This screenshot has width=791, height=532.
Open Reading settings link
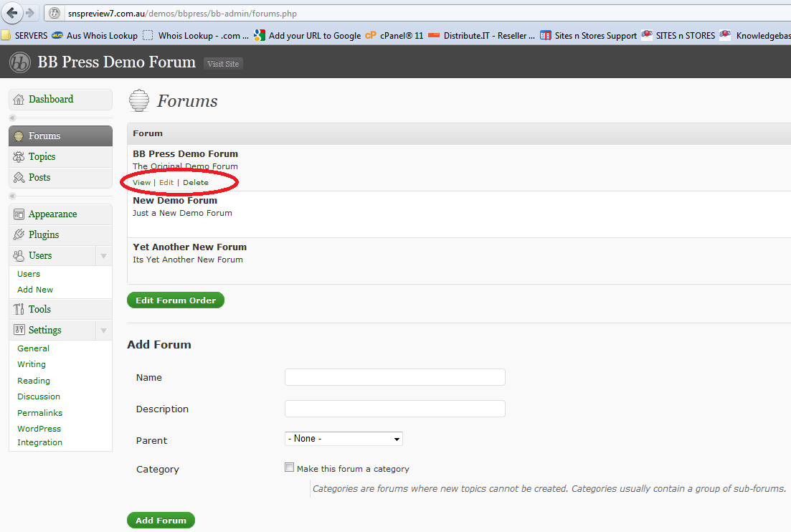click(x=34, y=381)
